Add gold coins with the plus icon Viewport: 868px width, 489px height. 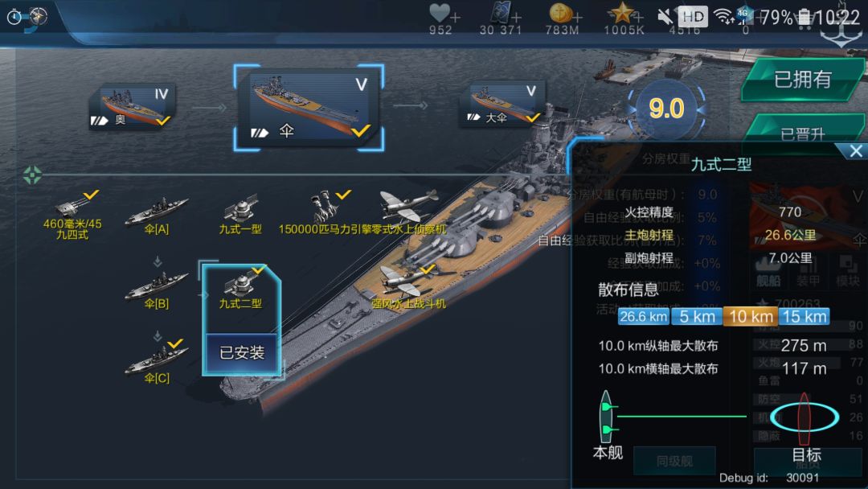click(577, 18)
